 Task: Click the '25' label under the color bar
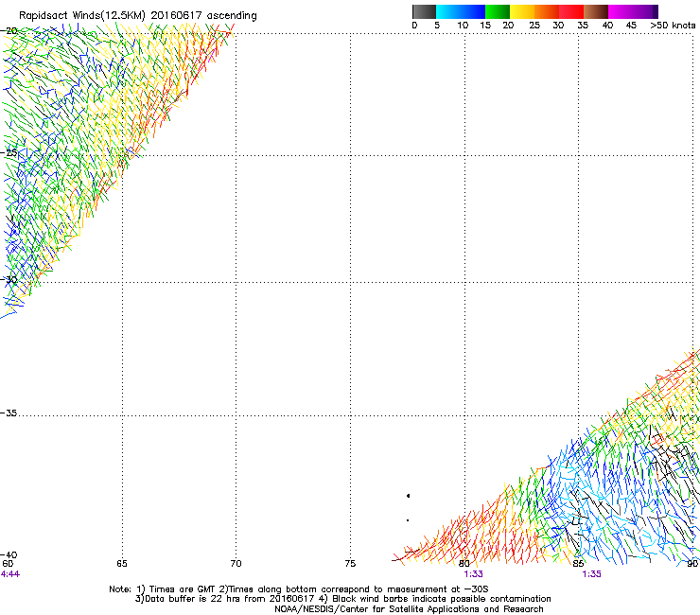(534, 25)
